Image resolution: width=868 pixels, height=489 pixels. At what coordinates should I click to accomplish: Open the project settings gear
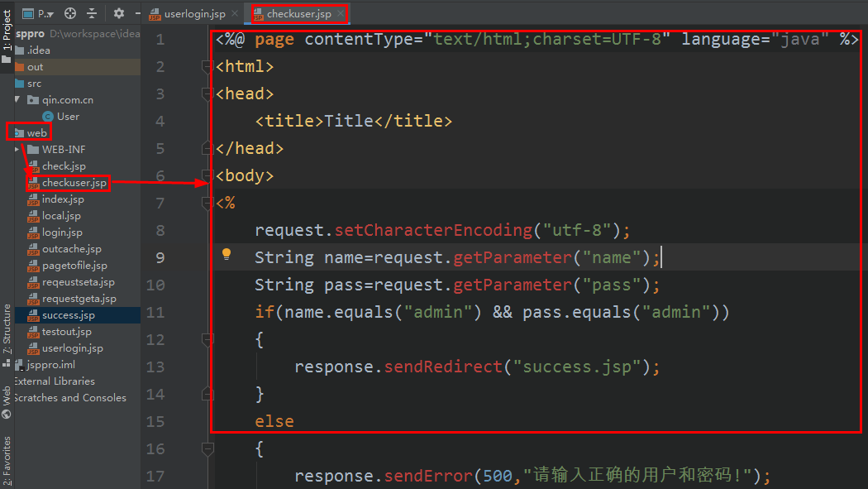(118, 13)
